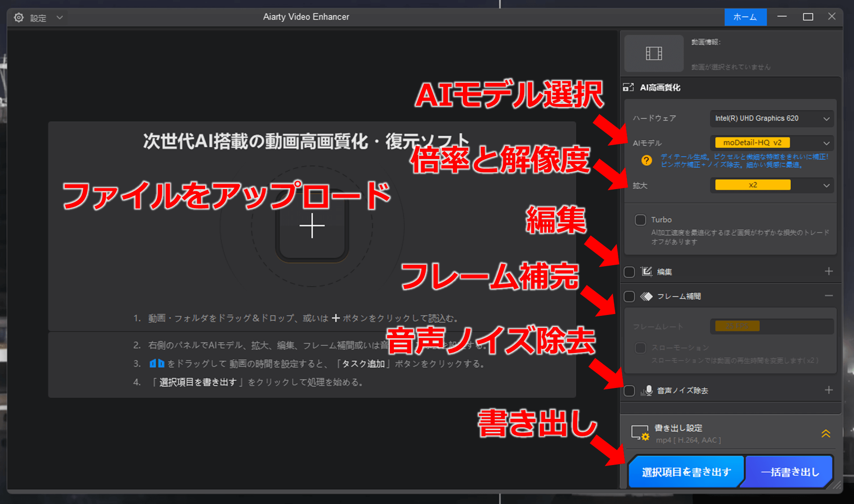Click the ホーム button
The image size is (854, 504).
745,17
